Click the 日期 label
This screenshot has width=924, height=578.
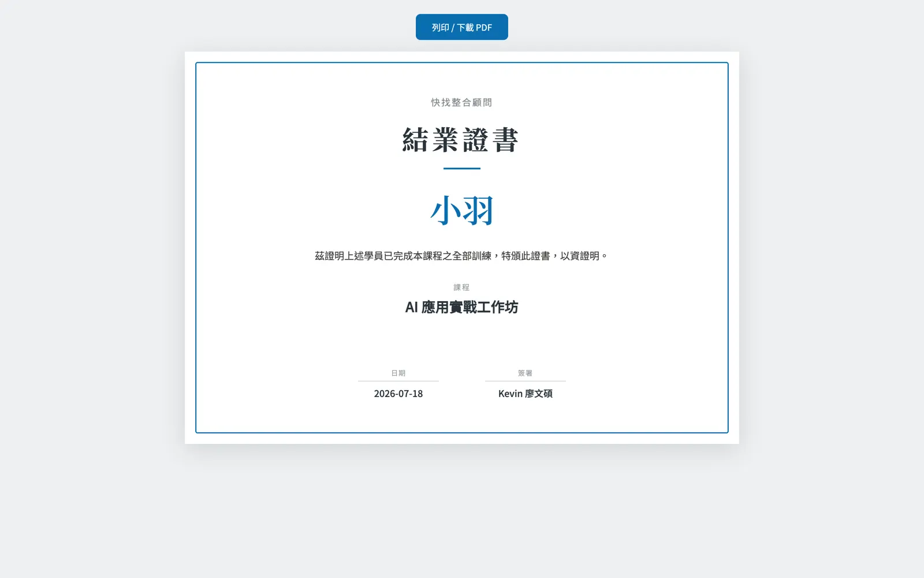pyautogui.click(x=398, y=373)
